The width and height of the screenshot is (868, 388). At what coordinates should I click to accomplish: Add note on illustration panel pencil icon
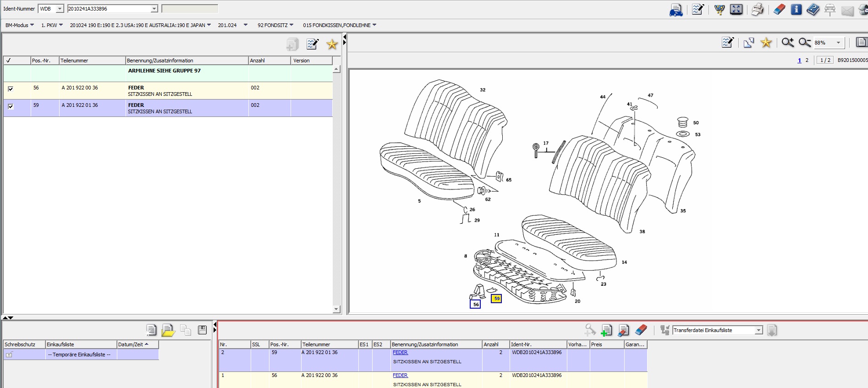tap(728, 43)
